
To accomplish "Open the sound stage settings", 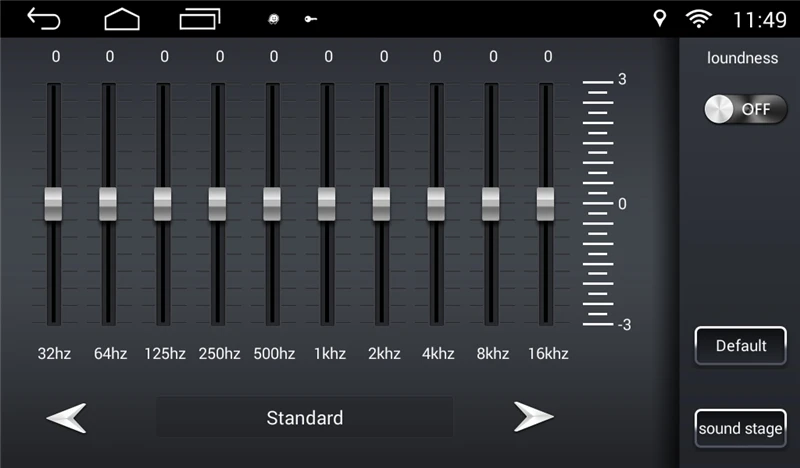I will (x=740, y=428).
